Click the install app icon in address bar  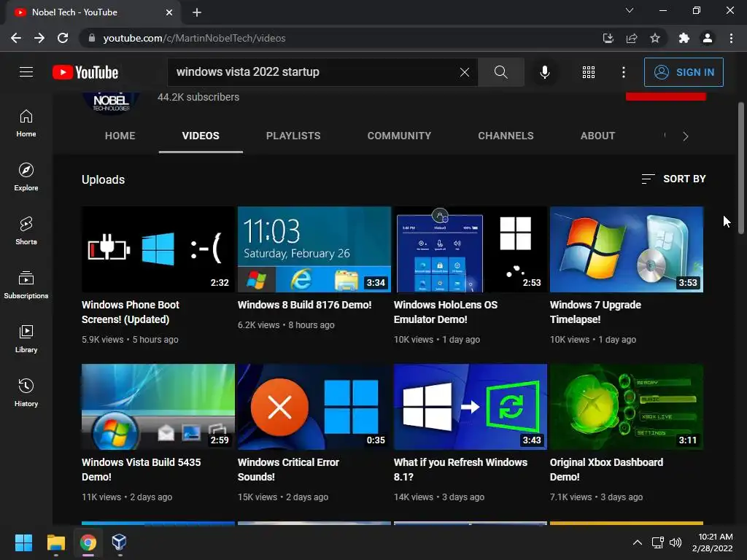tap(608, 38)
